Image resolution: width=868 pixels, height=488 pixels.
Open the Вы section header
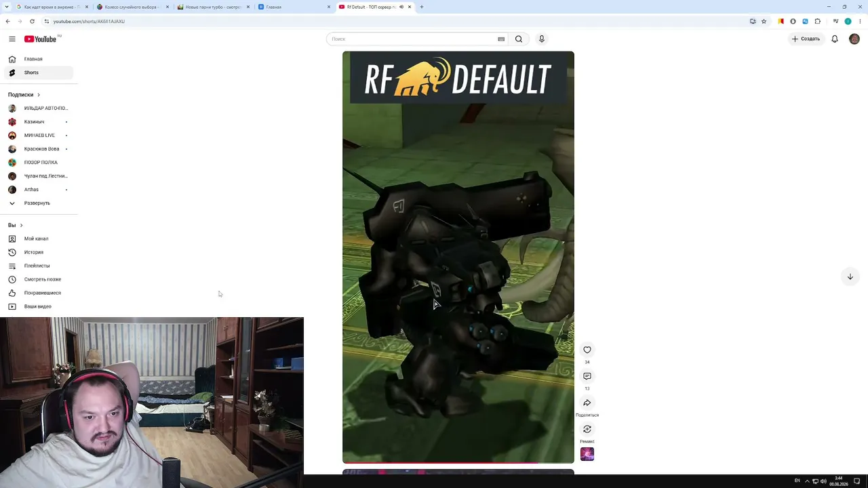(x=16, y=225)
